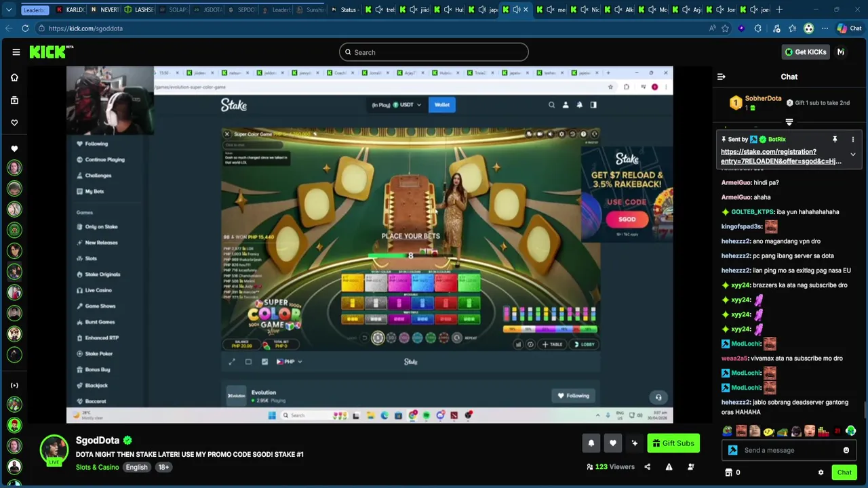
Task: Open the emoji picker in the chat box
Action: click(846, 450)
